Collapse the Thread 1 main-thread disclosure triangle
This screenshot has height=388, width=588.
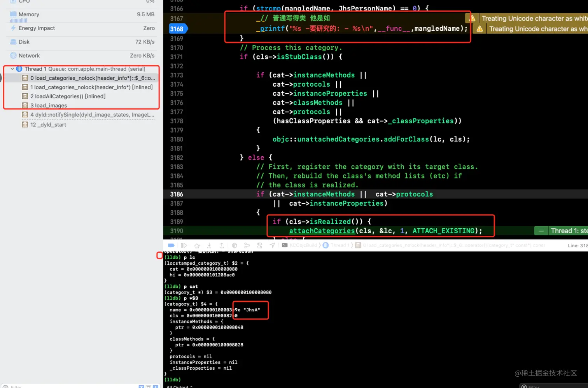[x=12, y=69]
